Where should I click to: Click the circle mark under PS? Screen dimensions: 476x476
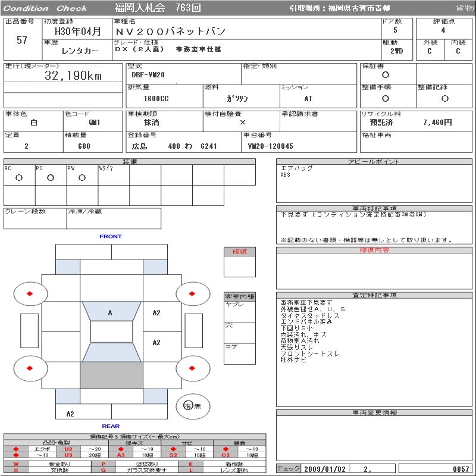coord(51,177)
